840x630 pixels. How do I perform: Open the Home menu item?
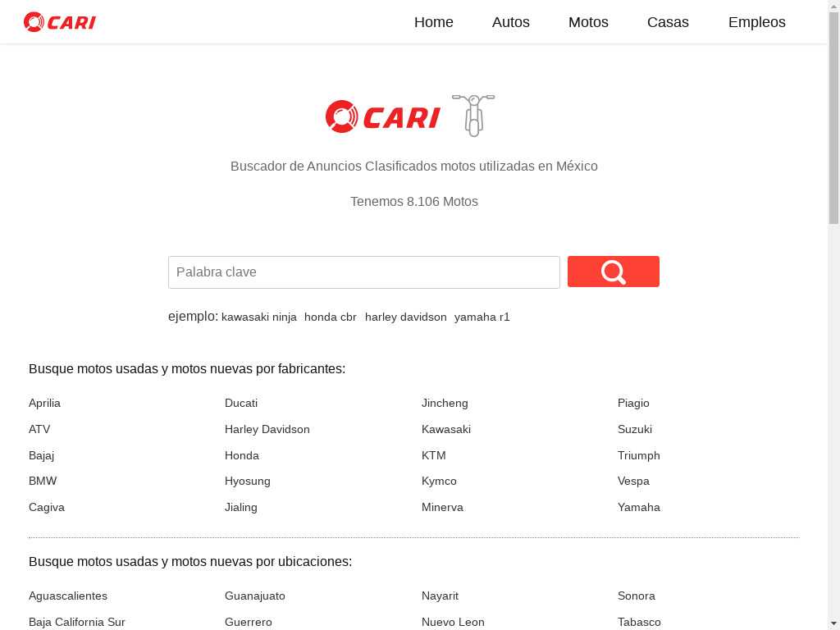[434, 22]
